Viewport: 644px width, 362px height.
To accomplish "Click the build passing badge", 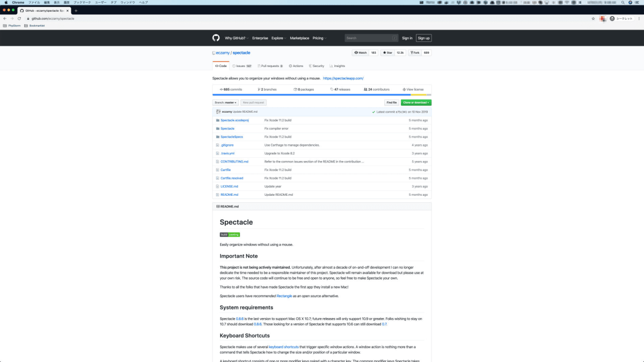I will click(x=230, y=234).
